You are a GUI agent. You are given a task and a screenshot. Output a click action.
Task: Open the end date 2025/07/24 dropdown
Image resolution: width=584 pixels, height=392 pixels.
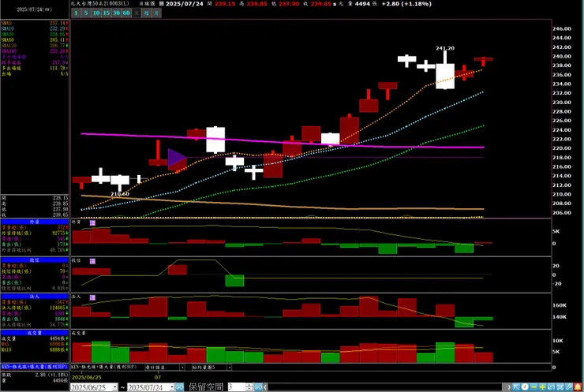click(172, 387)
